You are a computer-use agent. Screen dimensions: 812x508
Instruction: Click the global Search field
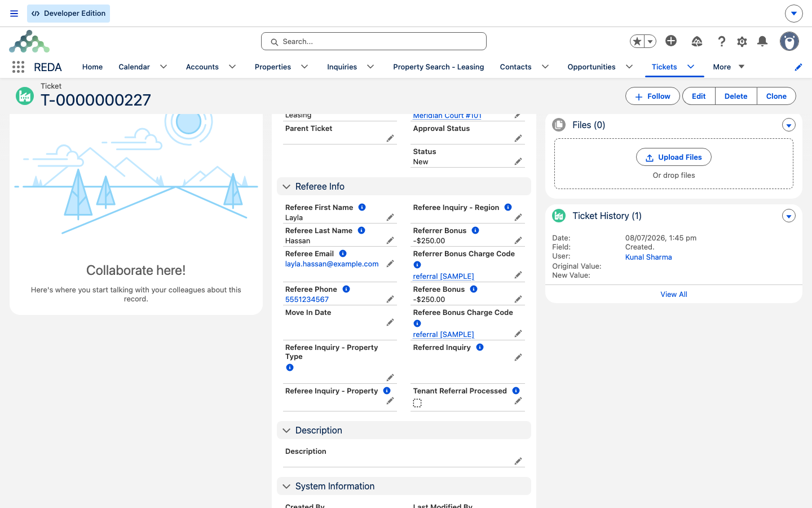(374, 41)
